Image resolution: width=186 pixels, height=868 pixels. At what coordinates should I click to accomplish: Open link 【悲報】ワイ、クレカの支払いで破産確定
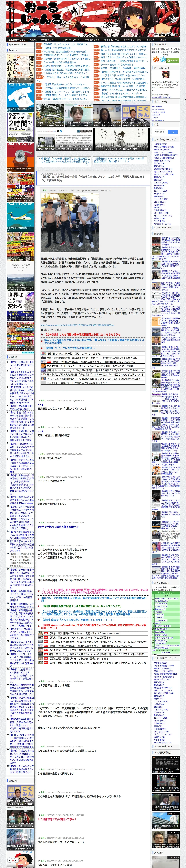pos(71,348)
